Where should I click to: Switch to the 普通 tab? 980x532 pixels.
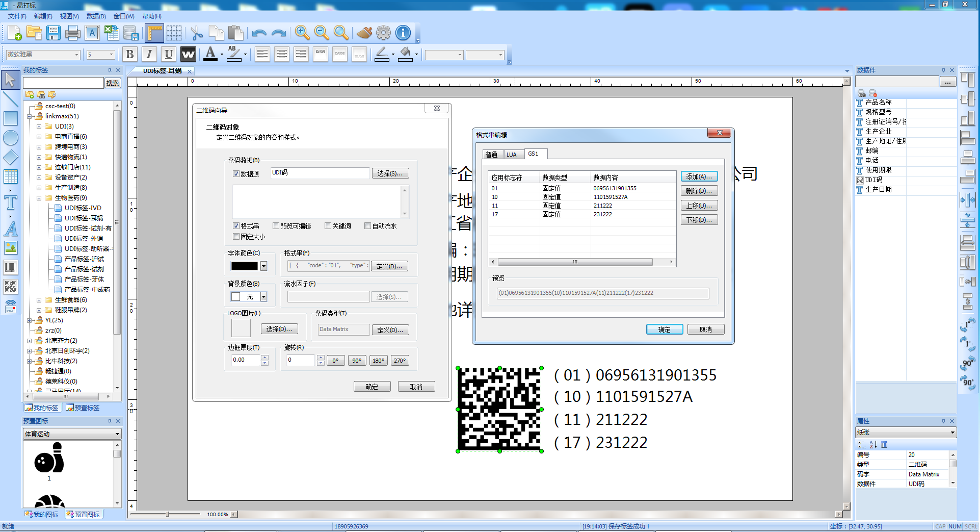click(x=492, y=155)
